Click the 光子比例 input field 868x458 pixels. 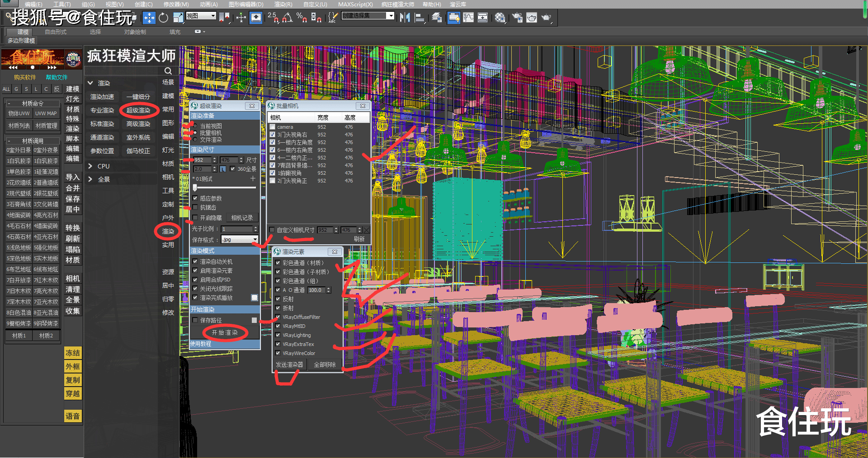click(x=237, y=229)
